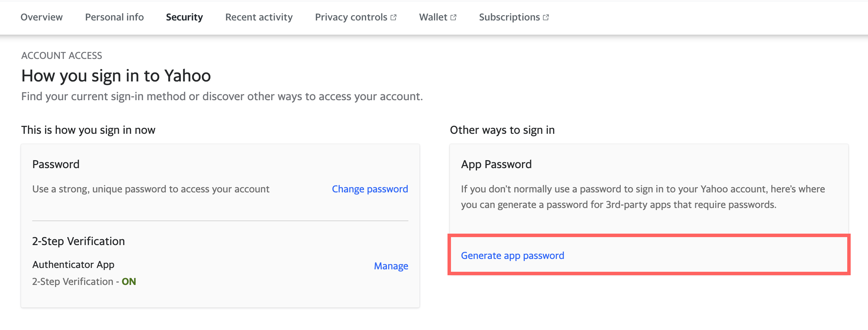Click the external-link icon beside Subscriptions
This screenshot has height=330, width=868.
(546, 17)
